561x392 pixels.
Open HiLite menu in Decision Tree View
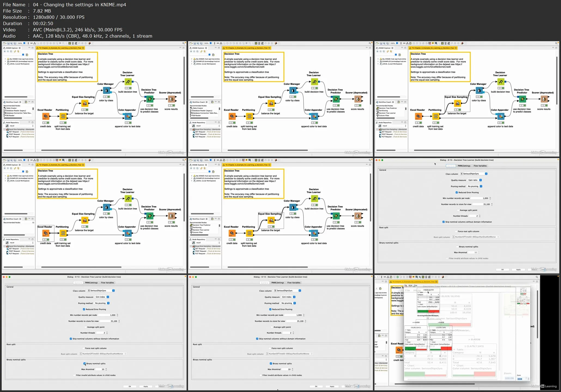point(410,285)
